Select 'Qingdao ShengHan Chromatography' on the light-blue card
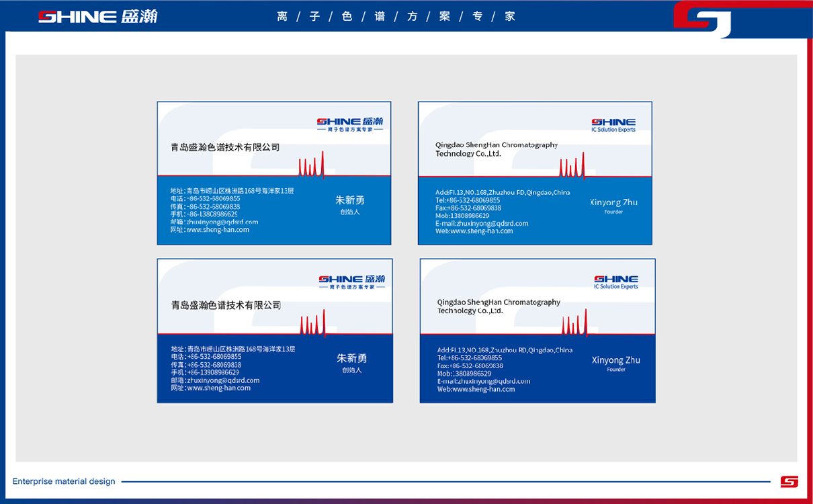Viewport: 813px width, 504px height. [497, 145]
